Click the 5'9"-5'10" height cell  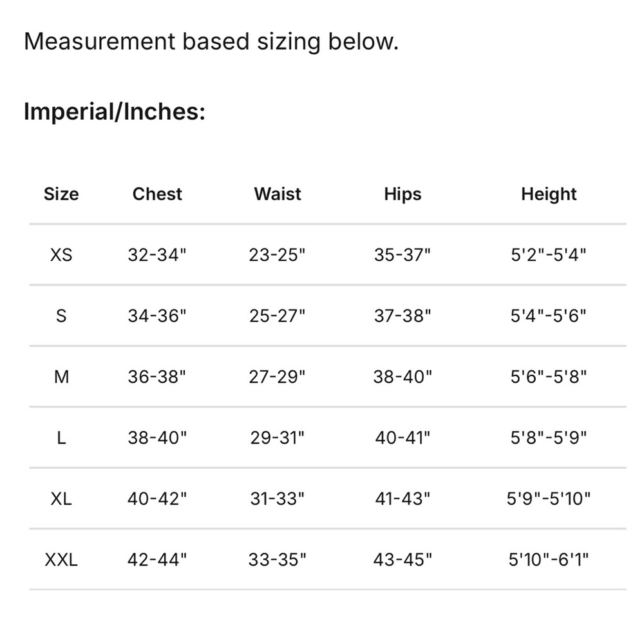click(x=549, y=498)
